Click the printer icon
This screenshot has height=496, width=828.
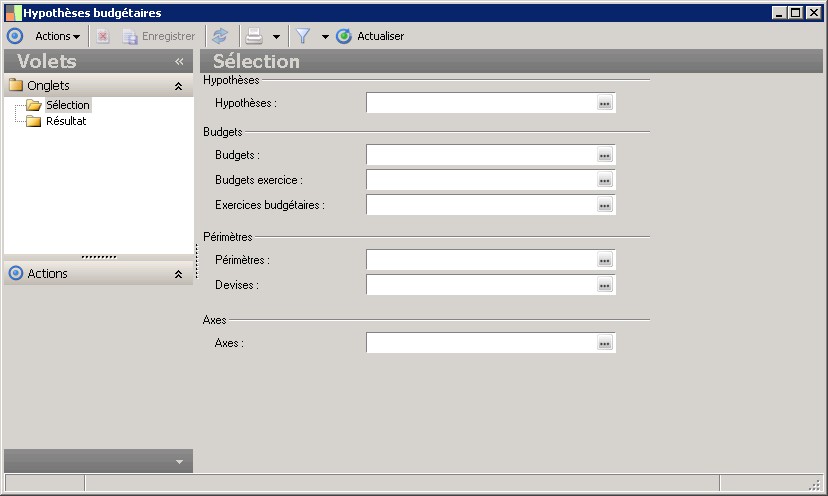click(x=254, y=36)
